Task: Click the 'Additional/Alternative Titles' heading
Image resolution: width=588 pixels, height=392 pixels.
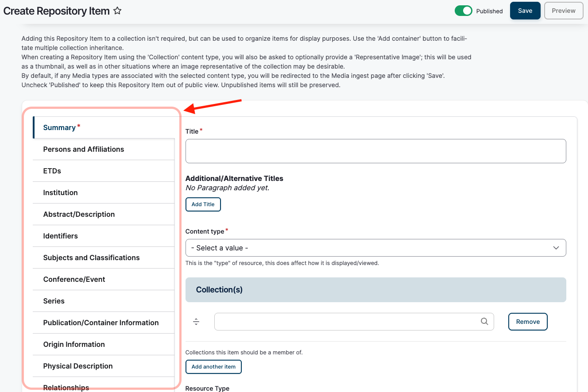Action: pos(234,178)
